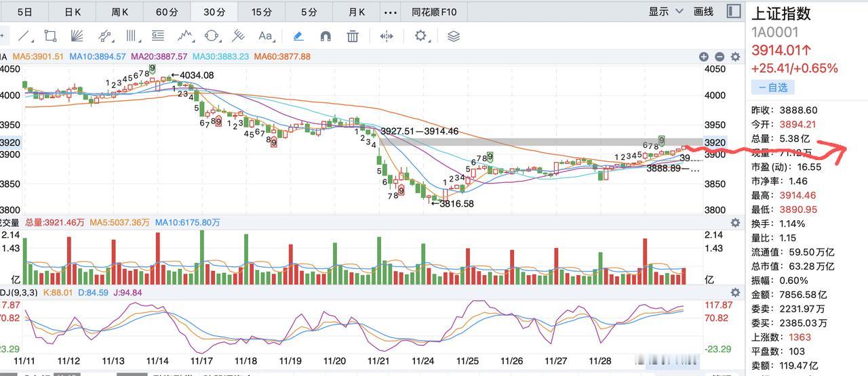This screenshot has height=376, width=868.
Task: Click the MA60:3877.88 legend label
Action: point(282,57)
